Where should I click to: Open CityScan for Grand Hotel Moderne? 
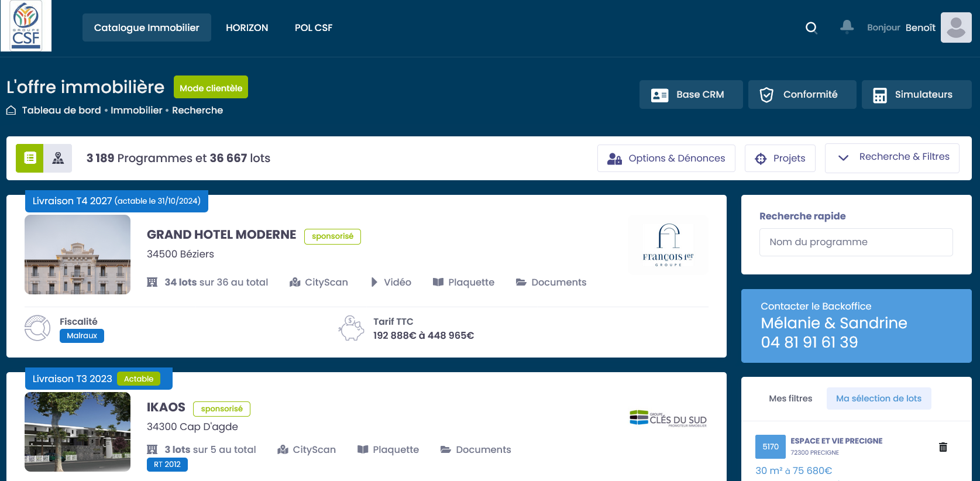pyautogui.click(x=319, y=282)
